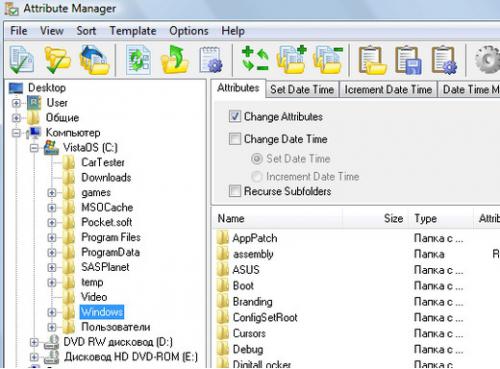The height and width of the screenshot is (369, 500).
Task: Enable the Recurse Subfolders checkbox
Action: 235,191
